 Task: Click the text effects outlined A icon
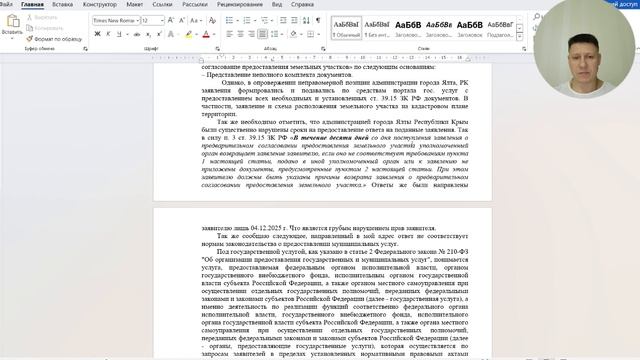(x=171, y=34)
